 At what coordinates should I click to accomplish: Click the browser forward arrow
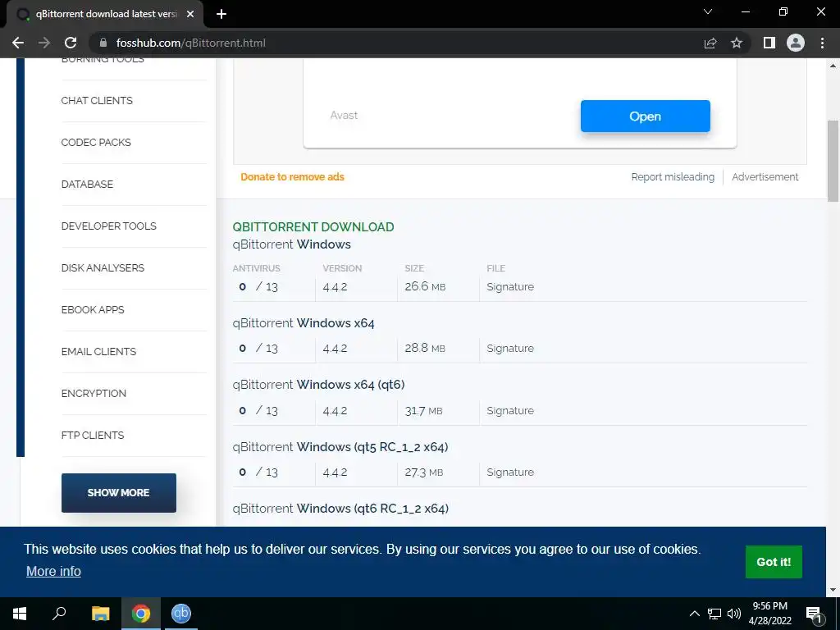(44, 43)
